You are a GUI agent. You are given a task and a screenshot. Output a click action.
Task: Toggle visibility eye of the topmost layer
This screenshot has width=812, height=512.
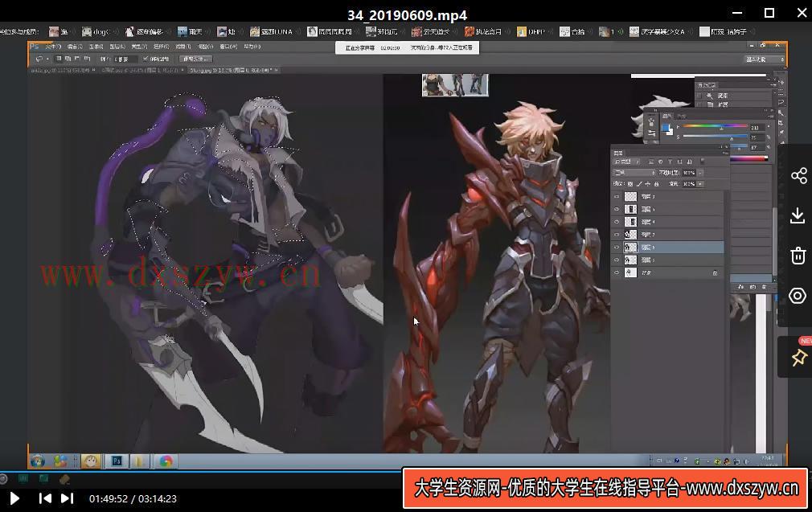(617, 197)
